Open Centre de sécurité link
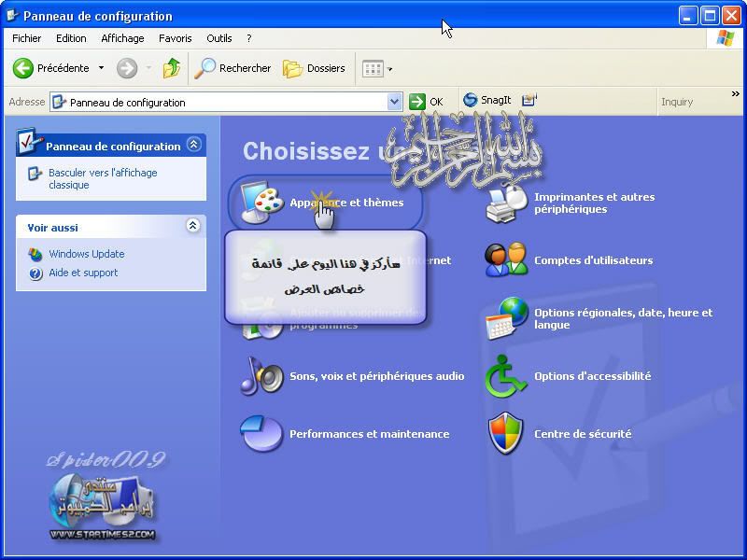747x560 pixels. (583, 434)
